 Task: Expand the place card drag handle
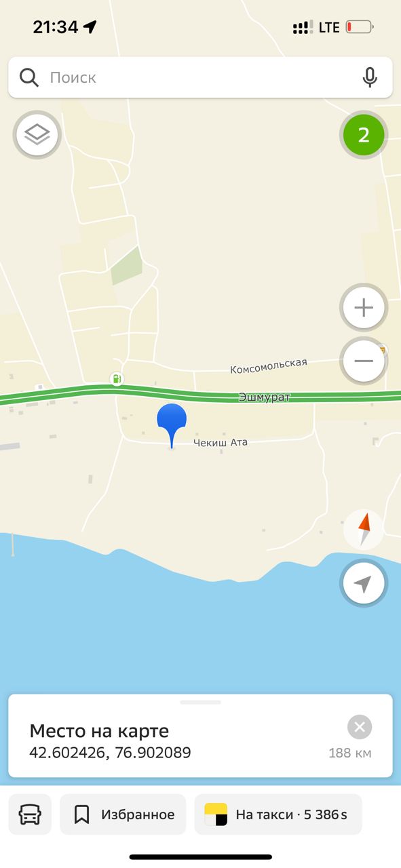pos(200,703)
